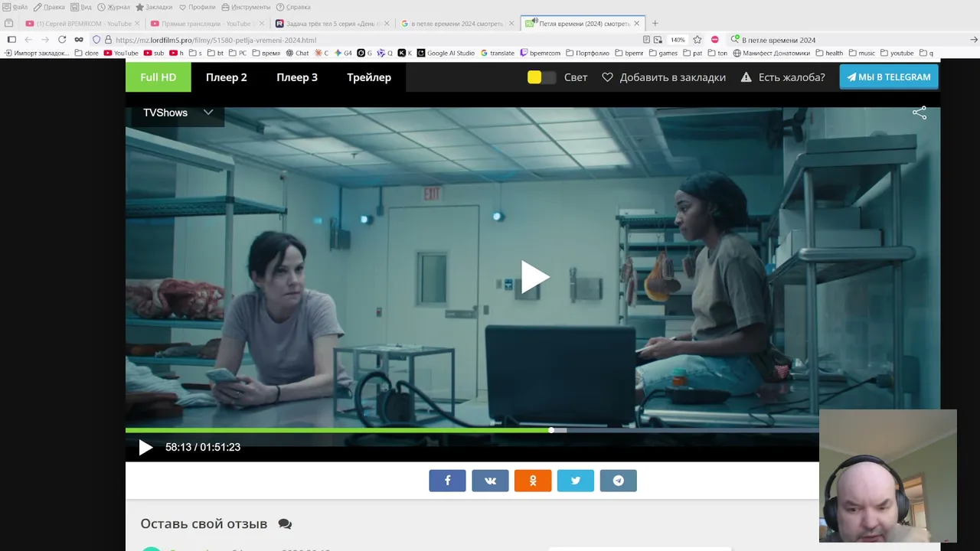
Task: Share the film on Odnoklassniki
Action: (533, 481)
